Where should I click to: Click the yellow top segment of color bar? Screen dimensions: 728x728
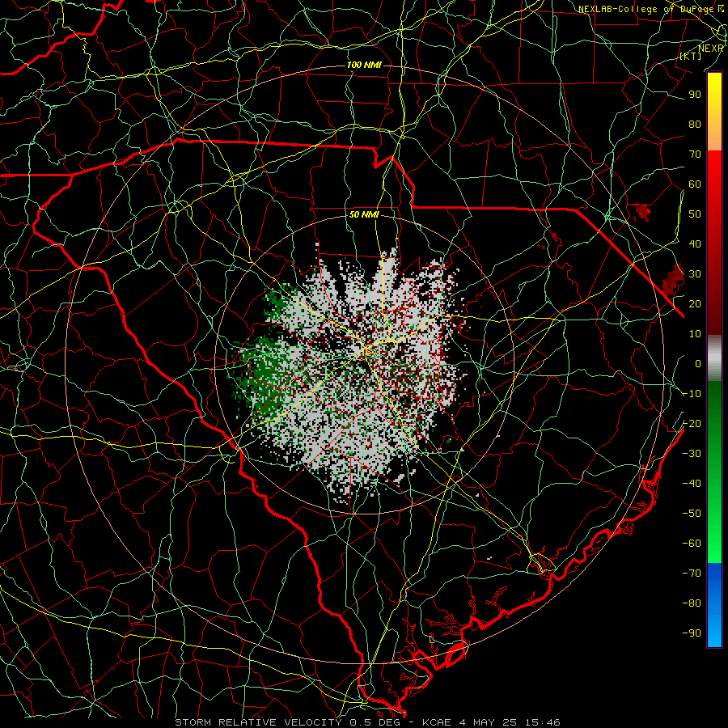(x=714, y=112)
